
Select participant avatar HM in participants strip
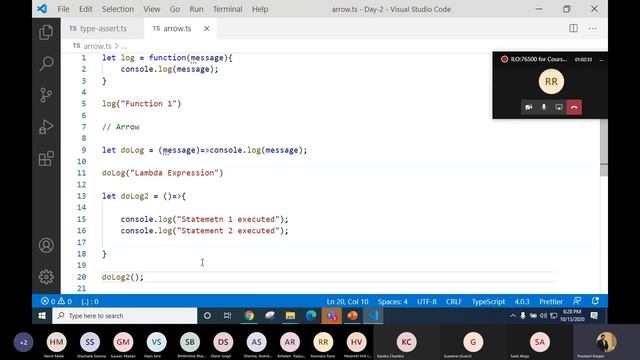click(x=56, y=342)
